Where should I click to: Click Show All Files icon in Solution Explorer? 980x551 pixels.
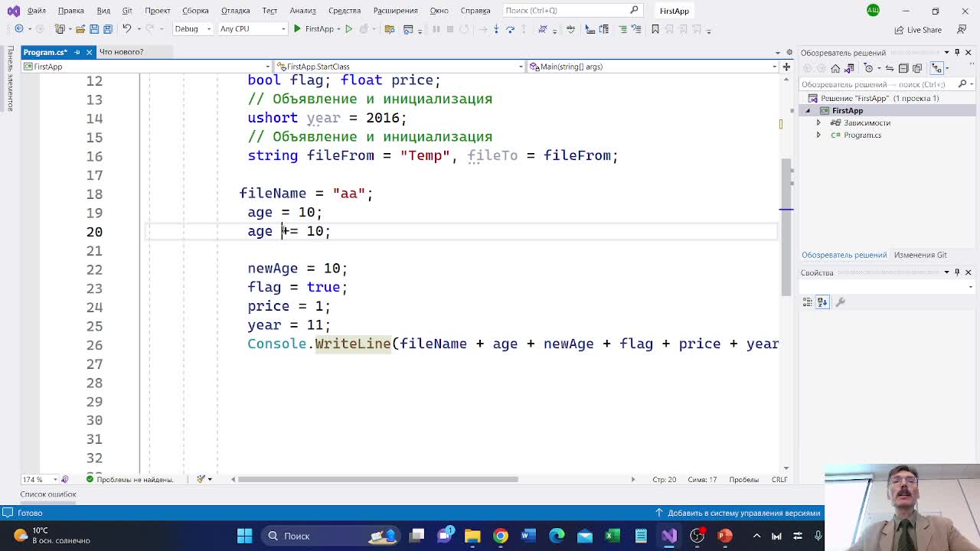pos(917,68)
